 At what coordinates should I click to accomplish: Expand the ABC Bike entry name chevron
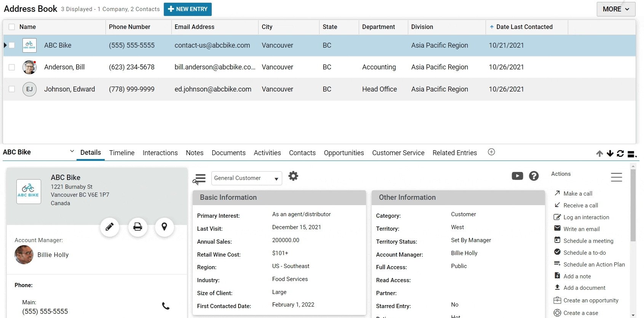click(x=72, y=151)
